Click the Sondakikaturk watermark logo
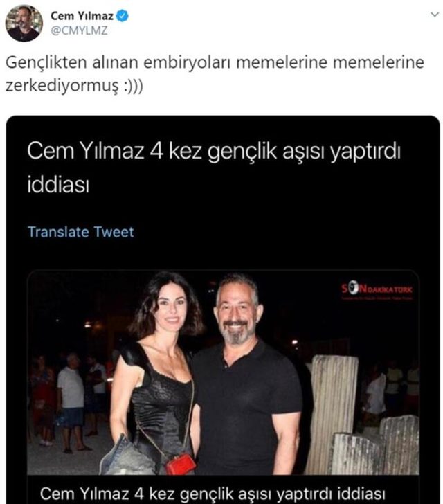This screenshot has width=443, height=504. coord(377,291)
